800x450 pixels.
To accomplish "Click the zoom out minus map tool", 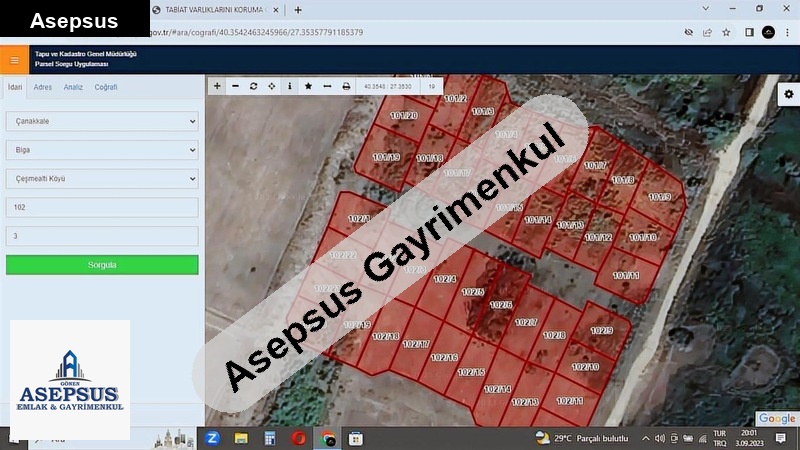I will (235, 86).
